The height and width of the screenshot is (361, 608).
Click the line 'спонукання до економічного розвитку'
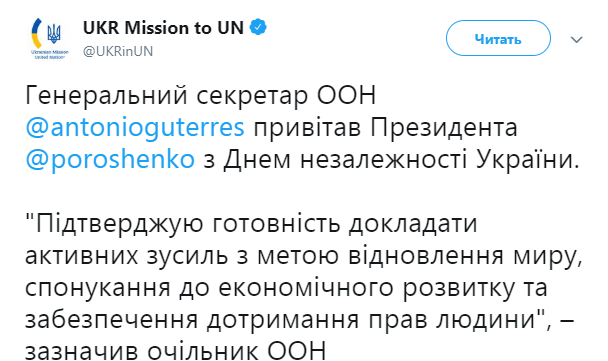[286, 288]
